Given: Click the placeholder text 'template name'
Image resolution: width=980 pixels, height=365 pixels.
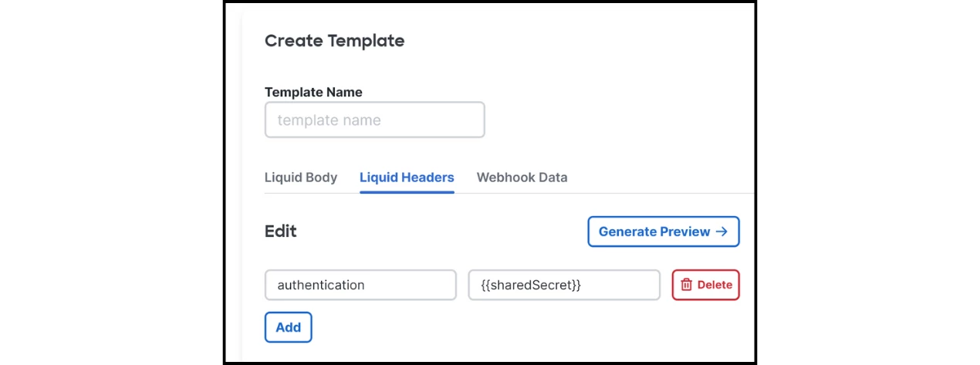Looking at the screenshot, I should pos(329,120).
